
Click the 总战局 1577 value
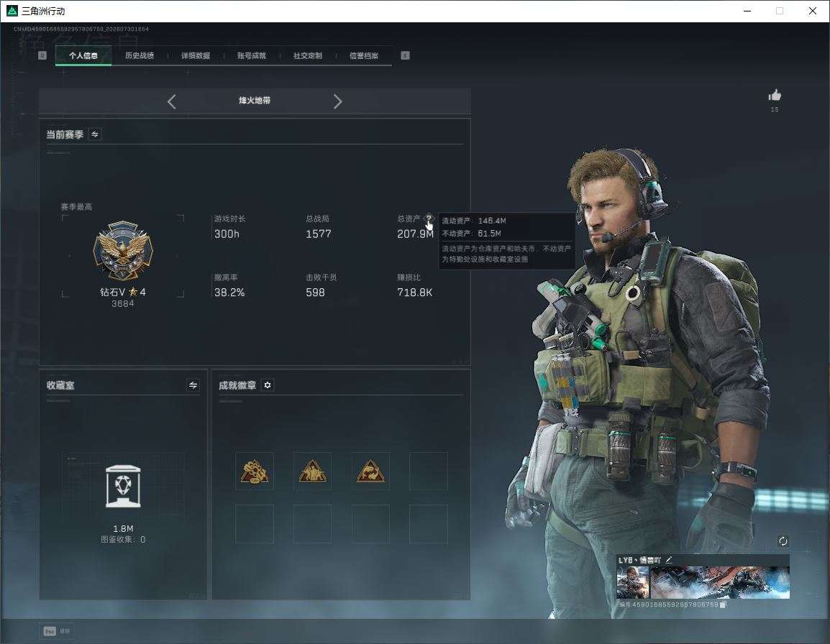point(318,234)
